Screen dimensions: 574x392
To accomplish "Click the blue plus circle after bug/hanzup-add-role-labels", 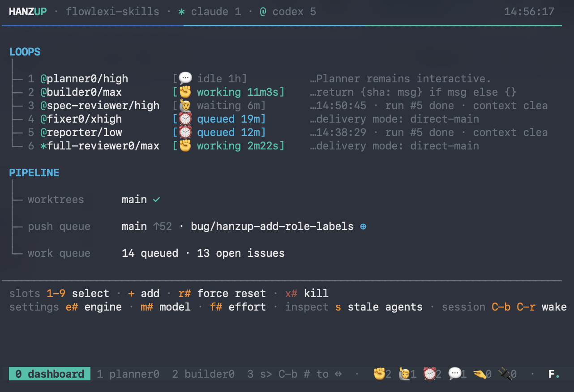I will pyautogui.click(x=363, y=226).
